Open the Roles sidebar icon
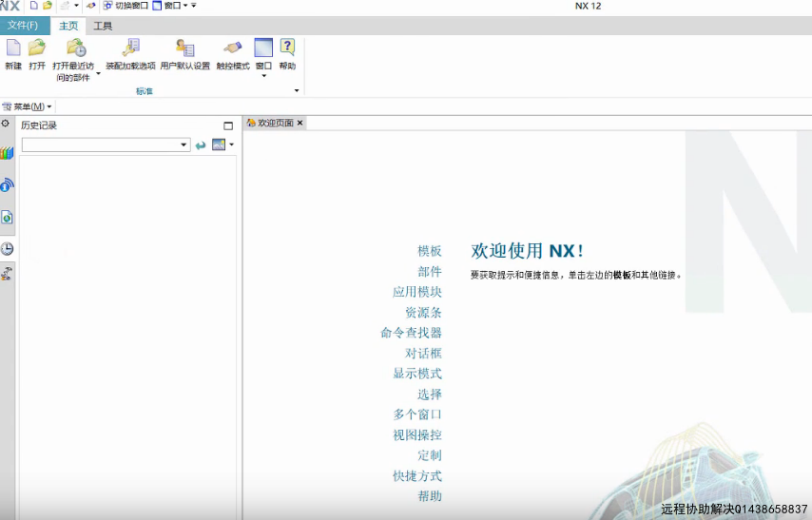The image size is (812, 520). [x=7, y=274]
